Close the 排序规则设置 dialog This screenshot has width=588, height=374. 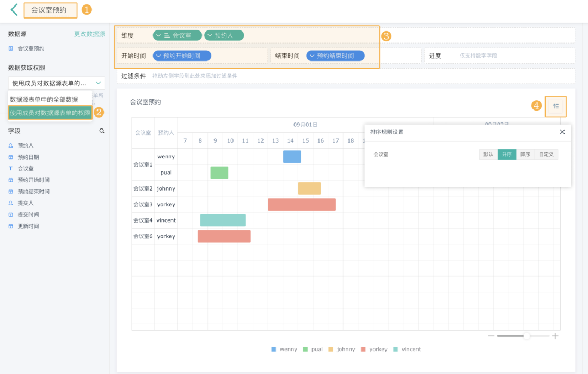click(562, 132)
